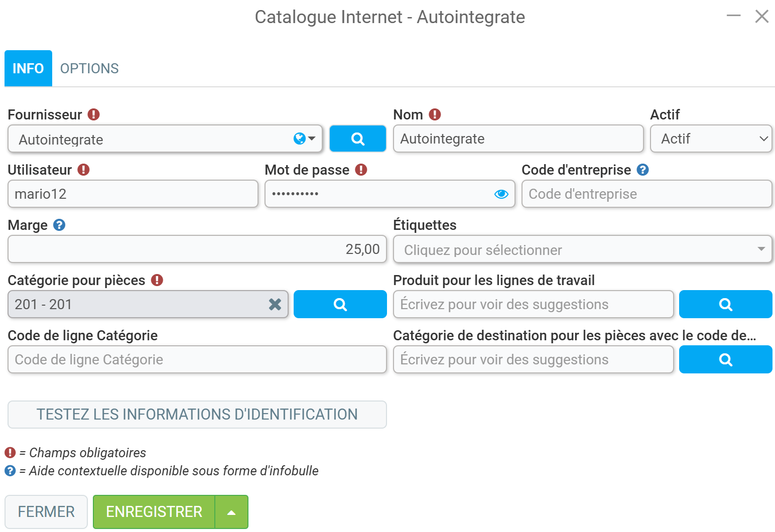Click the FERMER button
The height and width of the screenshot is (532, 775).
pyautogui.click(x=46, y=512)
